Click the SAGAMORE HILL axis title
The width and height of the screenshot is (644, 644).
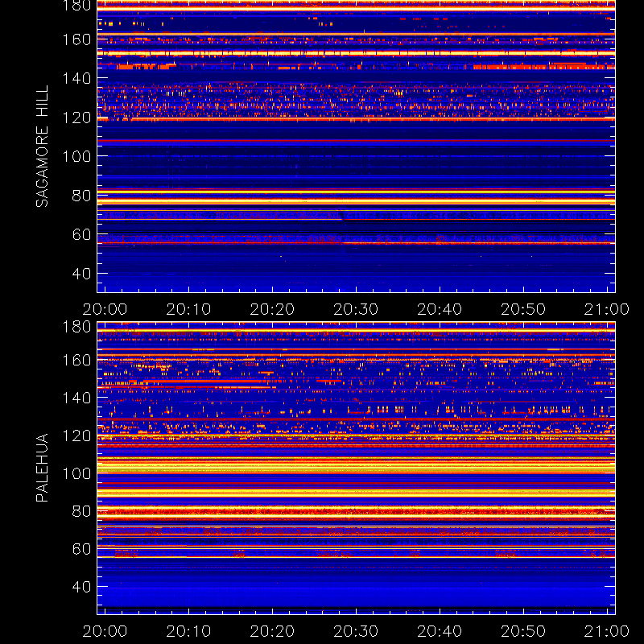point(42,147)
